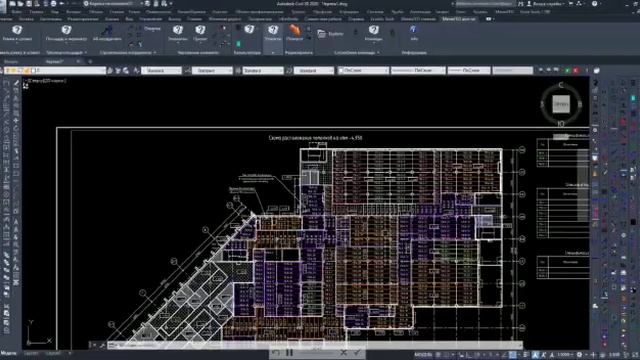Click the X on recording overlay bar
The image size is (640, 360).
[343, 352]
